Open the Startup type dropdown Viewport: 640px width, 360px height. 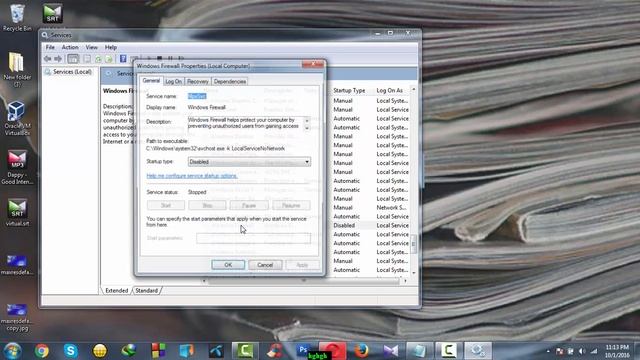(x=249, y=162)
